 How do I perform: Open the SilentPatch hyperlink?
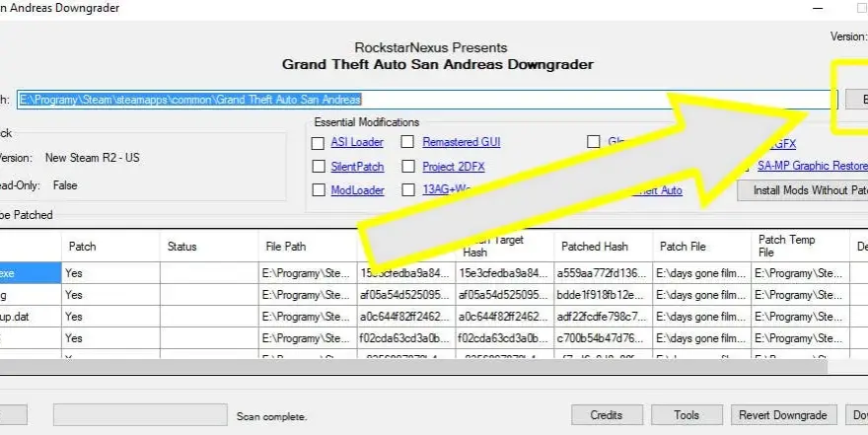point(357,167)
